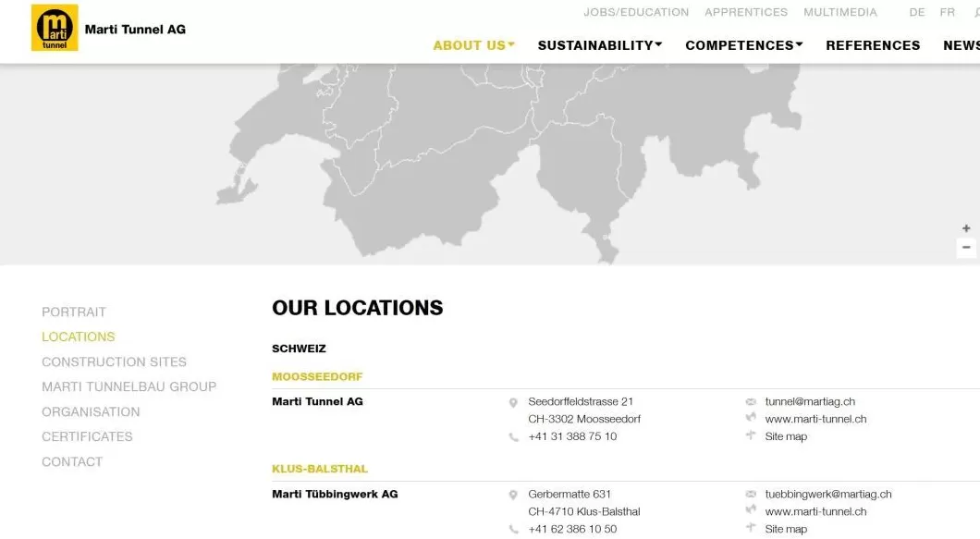
Task: Click the Klus-Balsthal address pin icon
Action: coord(513,496)
